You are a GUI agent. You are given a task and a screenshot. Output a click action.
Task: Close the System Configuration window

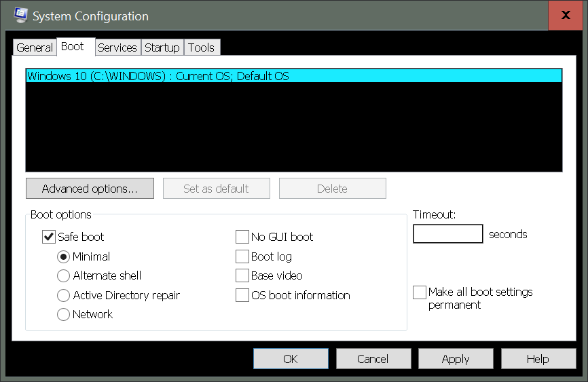tap(566, 15)
